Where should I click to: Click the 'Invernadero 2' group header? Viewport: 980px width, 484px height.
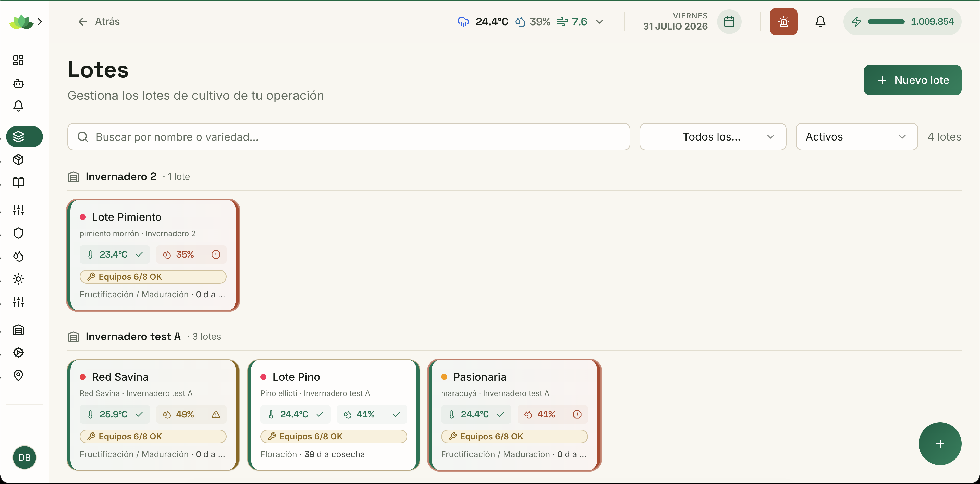click(x=121, y=176)
